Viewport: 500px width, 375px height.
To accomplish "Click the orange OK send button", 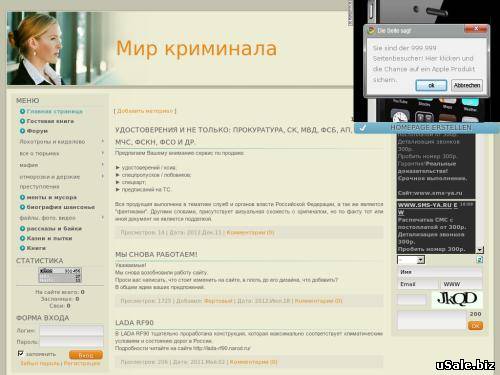I will [x=475, y=326].
